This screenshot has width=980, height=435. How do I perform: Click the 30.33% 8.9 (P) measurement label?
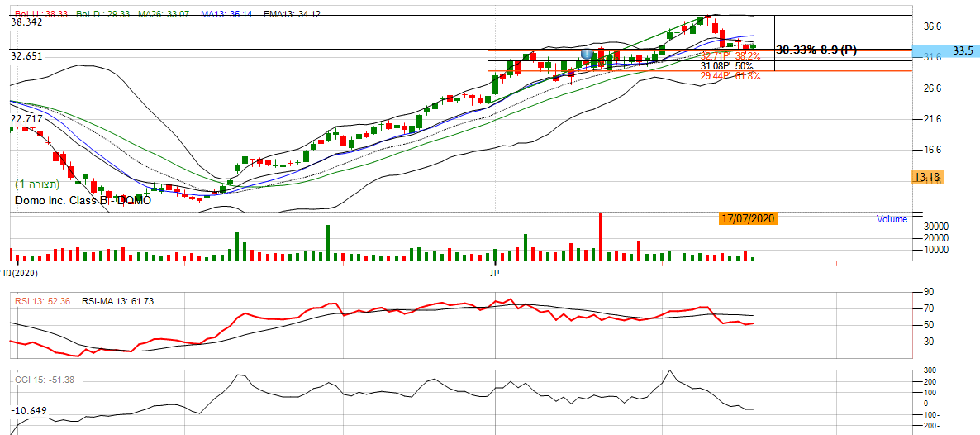tap(816, 50)
